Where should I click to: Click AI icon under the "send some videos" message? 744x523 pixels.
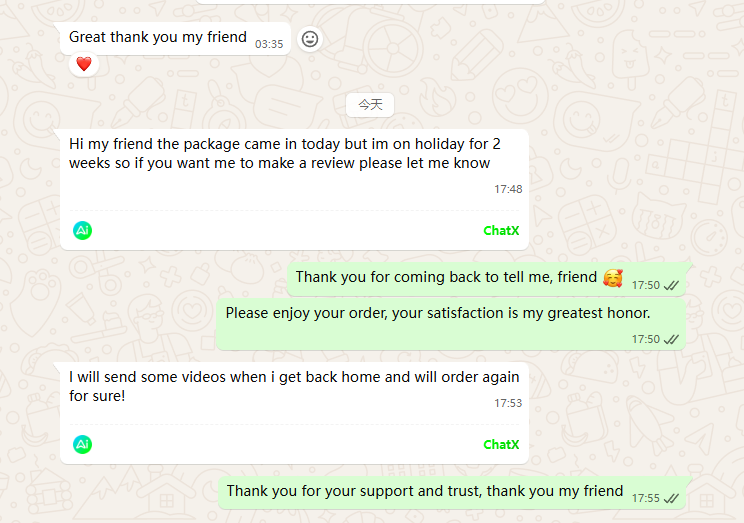pyautogui.click(x=83, y=444)
